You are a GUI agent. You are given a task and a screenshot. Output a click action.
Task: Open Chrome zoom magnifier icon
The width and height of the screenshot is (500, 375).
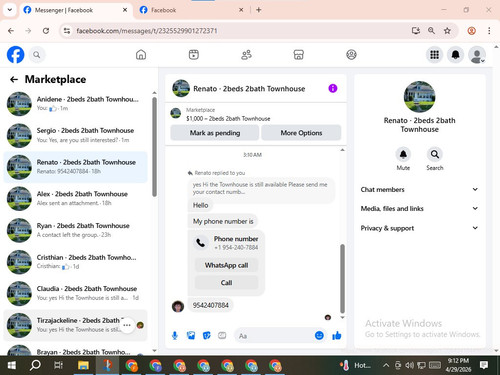[x=431, y=31]
